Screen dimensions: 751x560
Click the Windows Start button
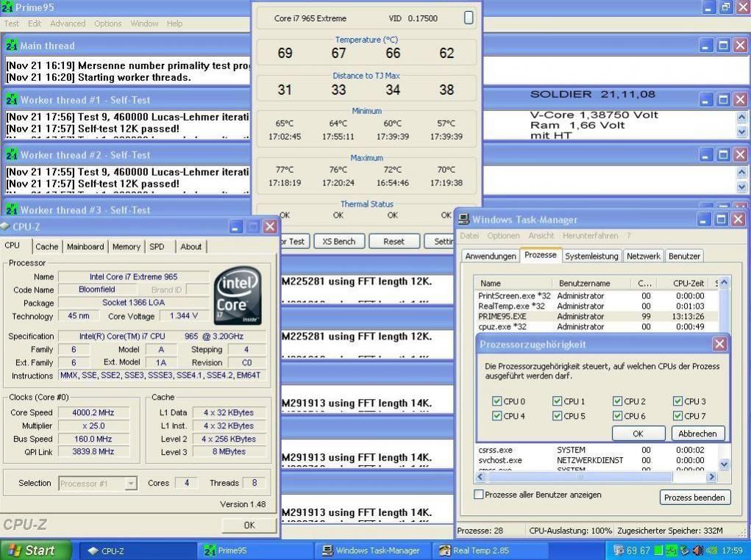[x=35, y=550]
